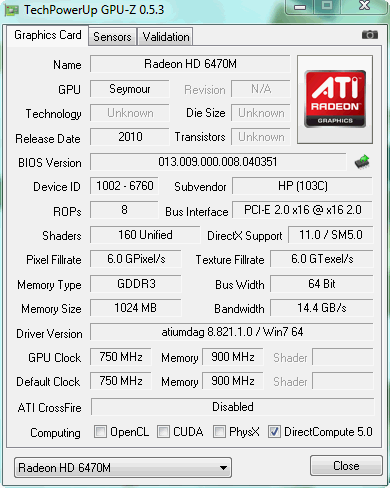The height and width of the screenshot is (488, 390).
Task: Click the Close button
Action: (x=346, y=466)
